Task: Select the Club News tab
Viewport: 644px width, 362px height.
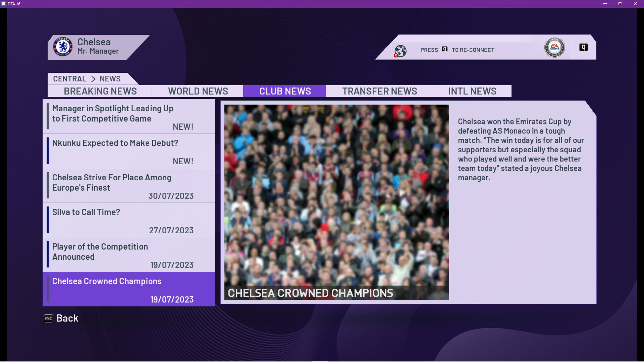Action: [285, 91]
